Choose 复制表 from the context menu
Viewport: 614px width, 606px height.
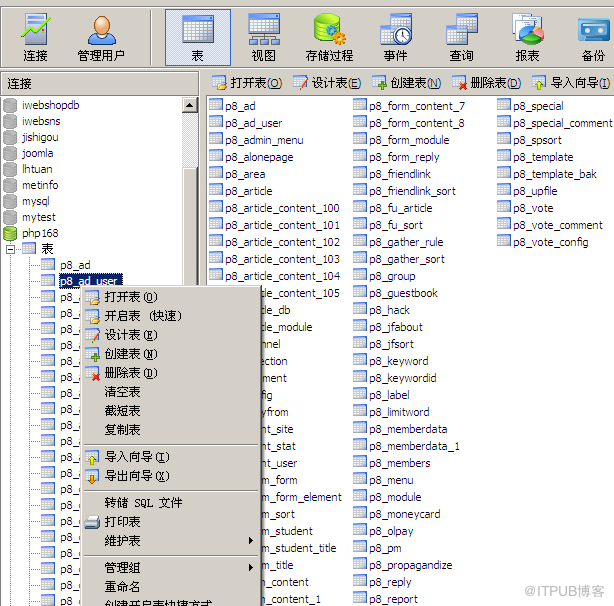[170, 430]
